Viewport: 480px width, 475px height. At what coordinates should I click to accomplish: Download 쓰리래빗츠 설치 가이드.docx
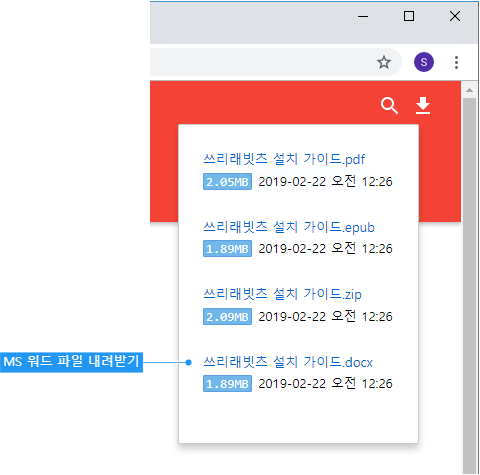click(x=288, y=362)
